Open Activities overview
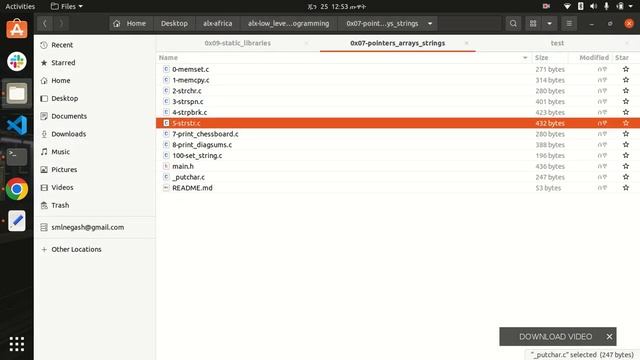 coord(20,6)
